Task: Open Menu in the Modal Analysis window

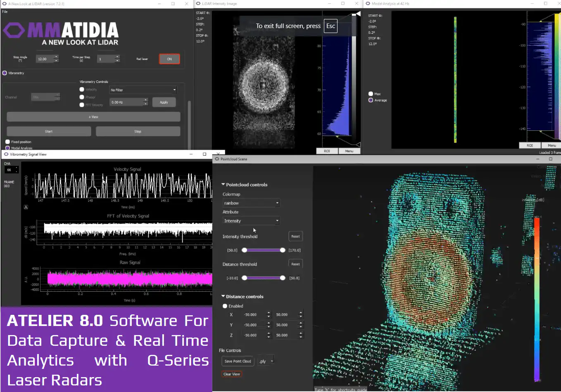Action: point(551,145)
